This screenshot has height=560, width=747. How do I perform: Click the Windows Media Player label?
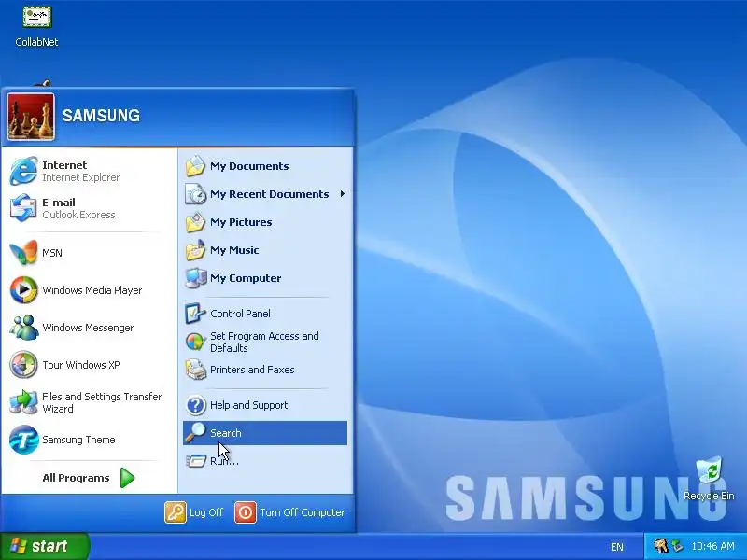coord(92,290)
